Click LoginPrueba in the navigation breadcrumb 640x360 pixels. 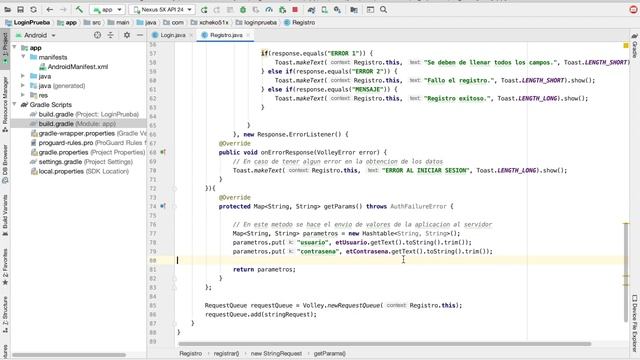coord(28,22)
